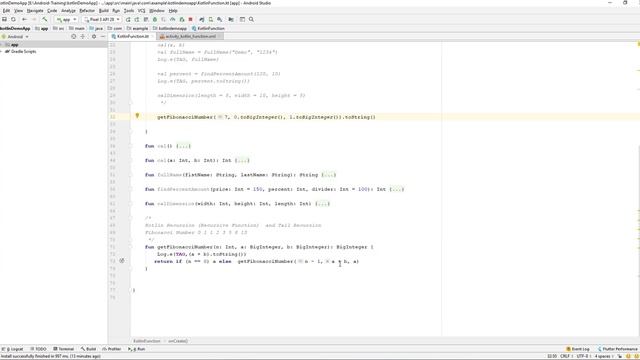Click the red Stop button icon
The image size is (640, 360).
point(191,19)
